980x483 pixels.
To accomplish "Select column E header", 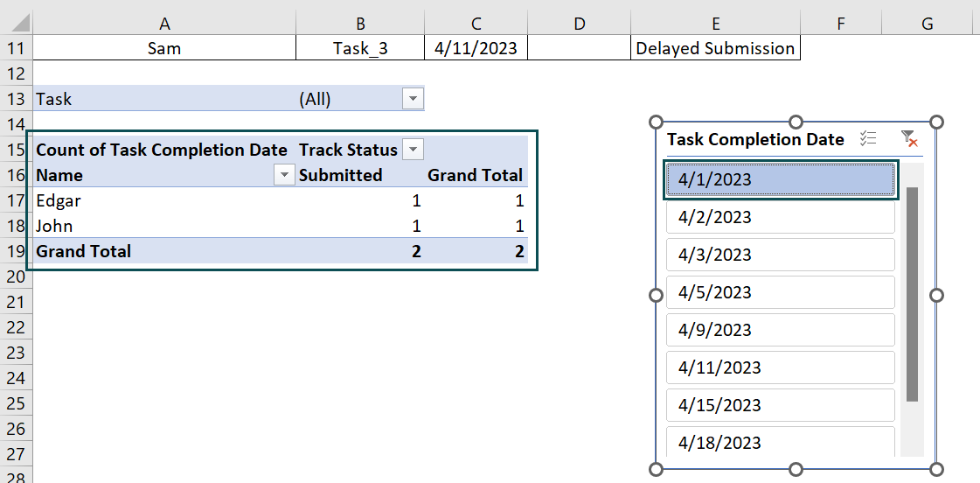I will point(716,24).
